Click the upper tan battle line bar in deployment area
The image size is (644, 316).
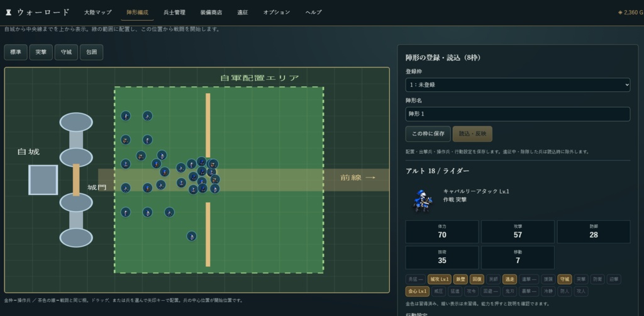coord(208,125)
